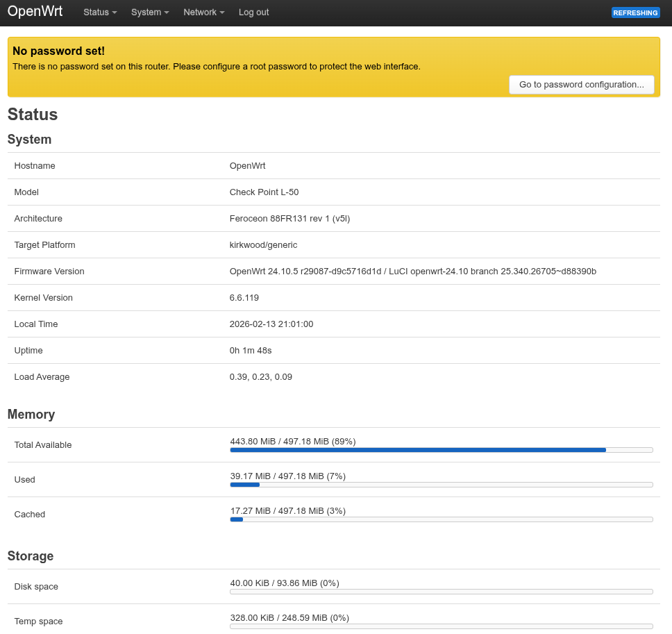Click the Firmware Version value text
672x634 pixels.
coord(412,272)
